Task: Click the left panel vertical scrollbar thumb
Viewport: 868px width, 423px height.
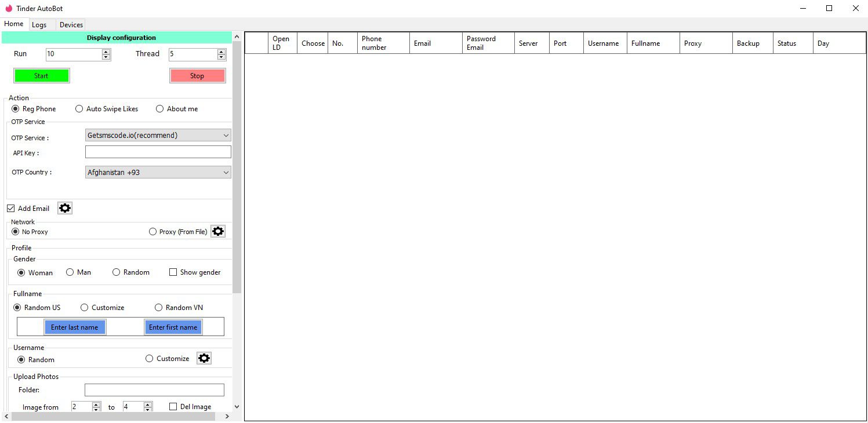Action: (237, 167)
